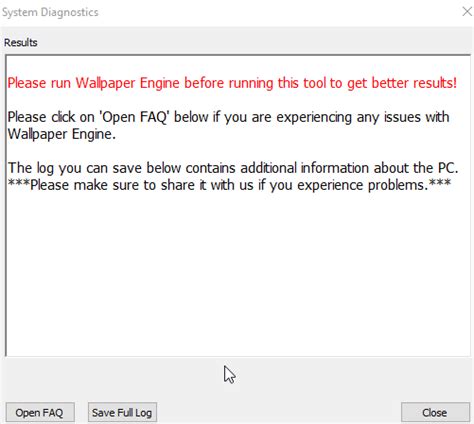Save the full diagnostics log
474x424 pixels.
point(122,412)
